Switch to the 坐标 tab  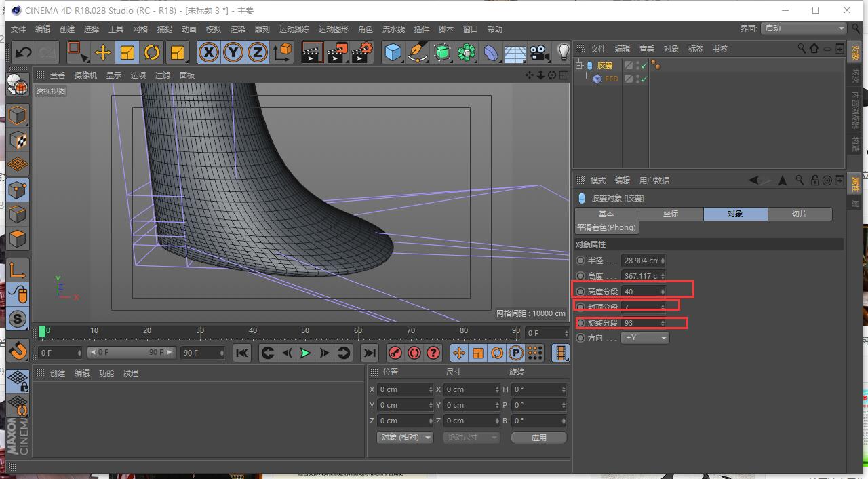671,214
